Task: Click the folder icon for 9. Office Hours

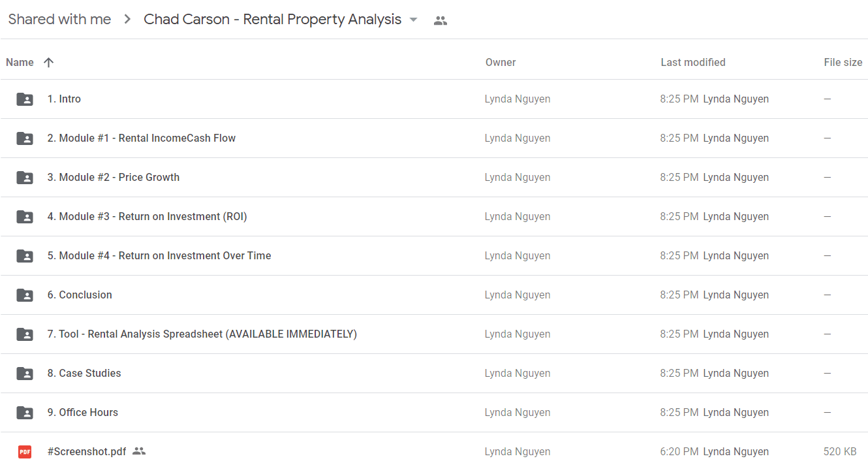Action: 25,413
